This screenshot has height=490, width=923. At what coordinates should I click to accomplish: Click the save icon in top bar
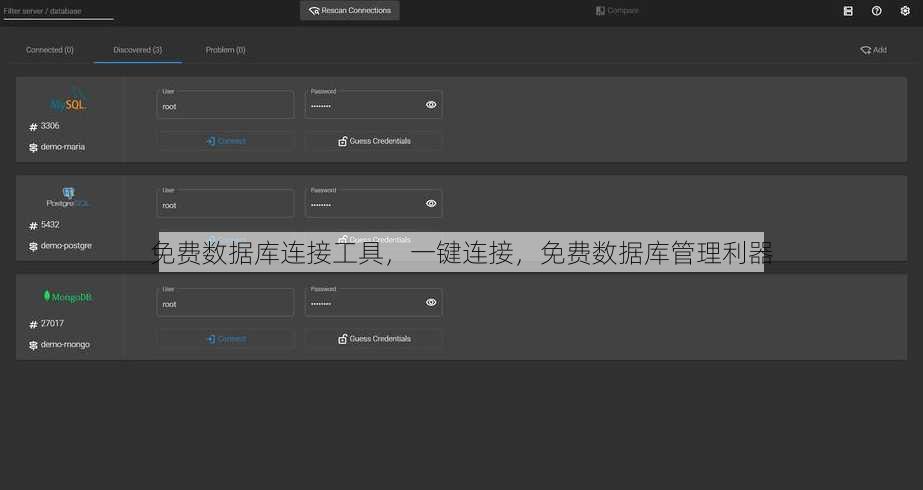point(848,11)
